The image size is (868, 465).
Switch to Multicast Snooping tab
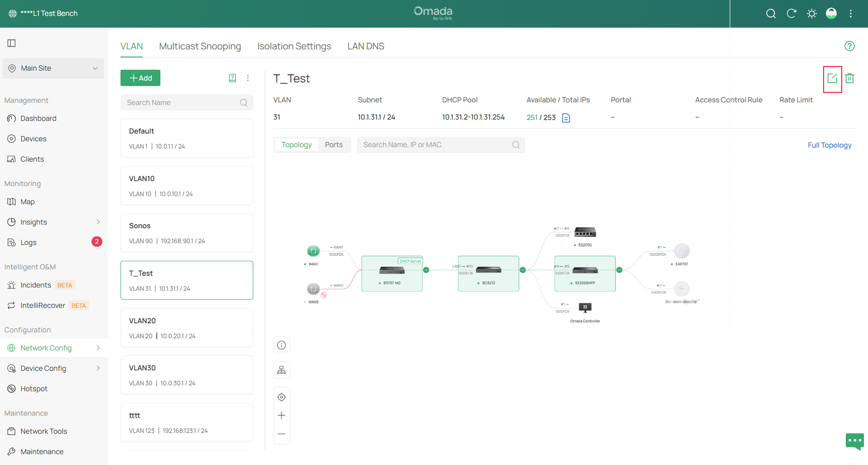(200, 46)
